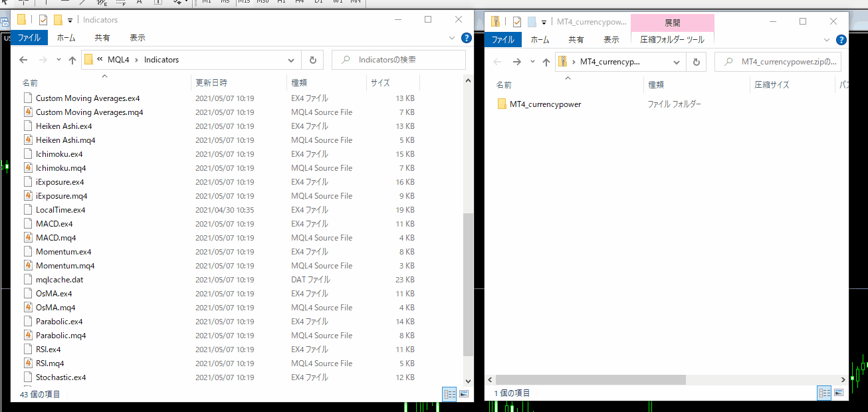Click MQL4 breadcrumb in address bar
The height and width of the screenshot is (412, 868).
(x=118, y=60)
